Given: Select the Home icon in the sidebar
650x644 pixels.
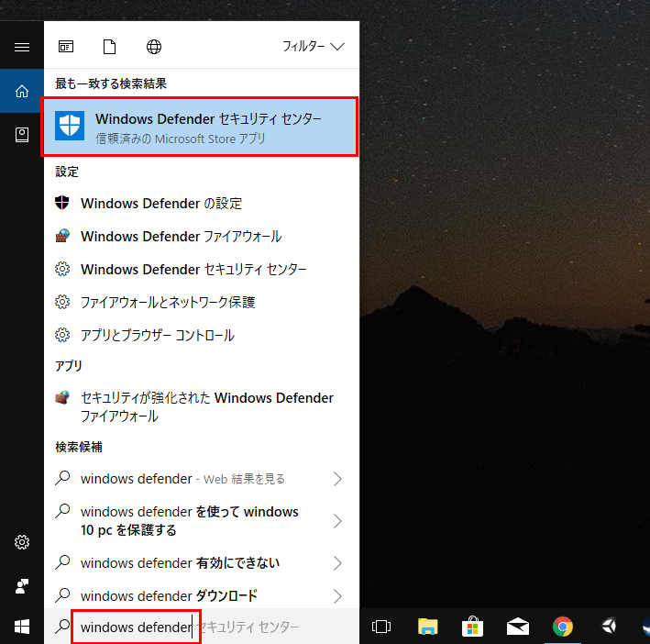Looking at the screenshot, I should pos(22,91).
